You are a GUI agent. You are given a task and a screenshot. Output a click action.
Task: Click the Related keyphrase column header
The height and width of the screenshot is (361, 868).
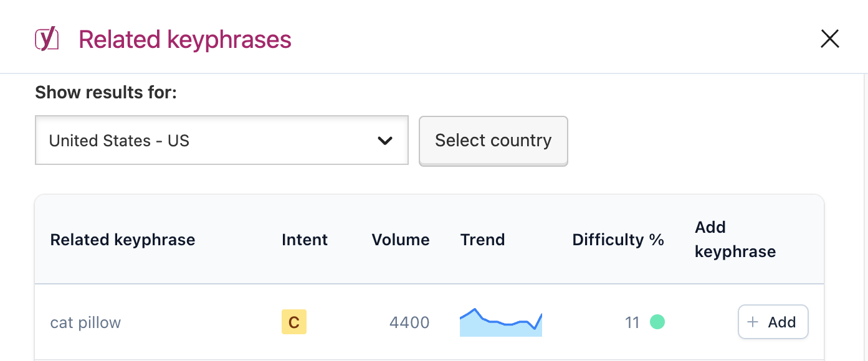[123, 240]
